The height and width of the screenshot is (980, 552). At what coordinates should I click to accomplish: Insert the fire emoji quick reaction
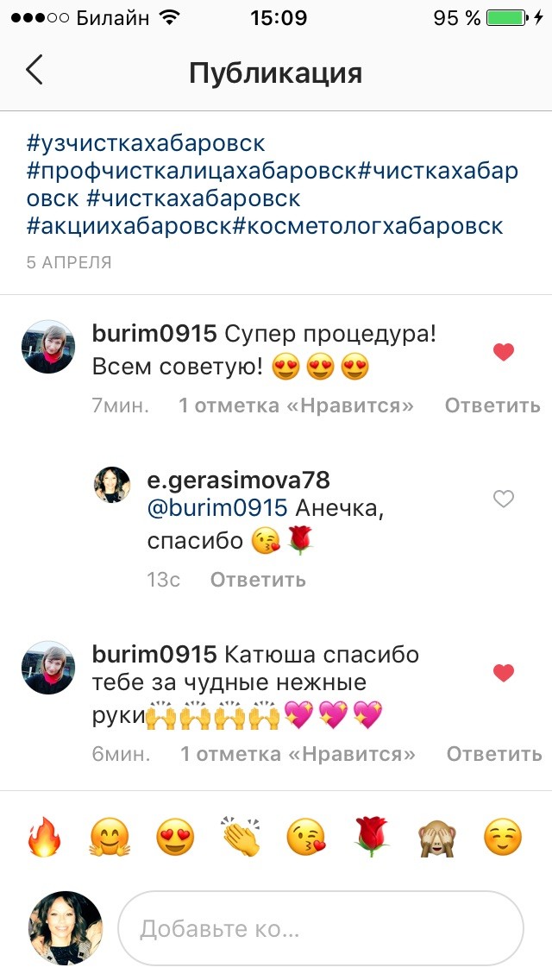pyautogui.click(x=44, y=837)
